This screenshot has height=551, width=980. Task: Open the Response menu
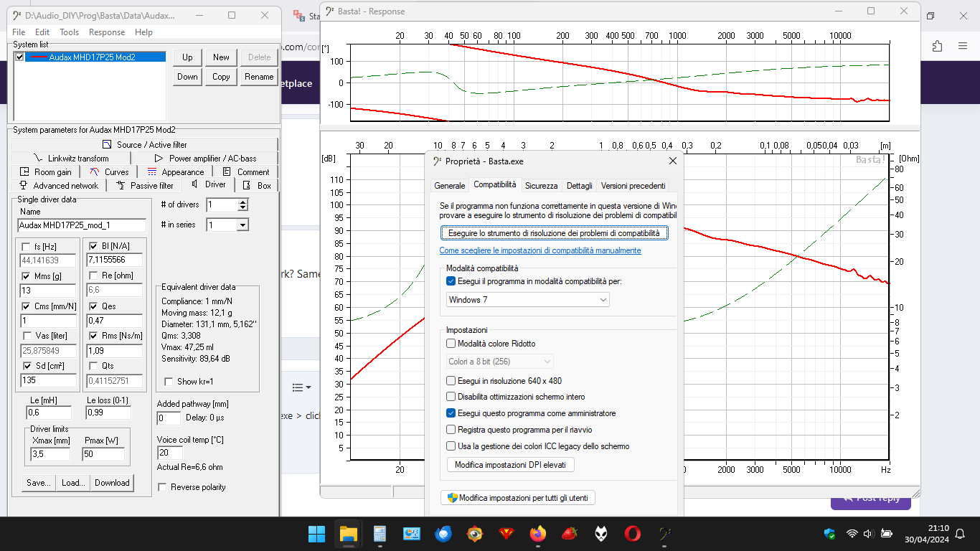pyautogui.click(x=107, y=32)
